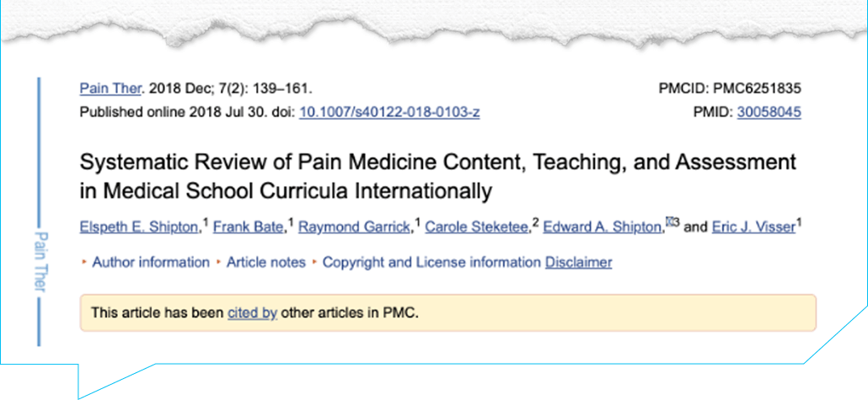Open Carole Steketee author link
The width and height of the screenshot is (868, 400).
tap(478, 227)
